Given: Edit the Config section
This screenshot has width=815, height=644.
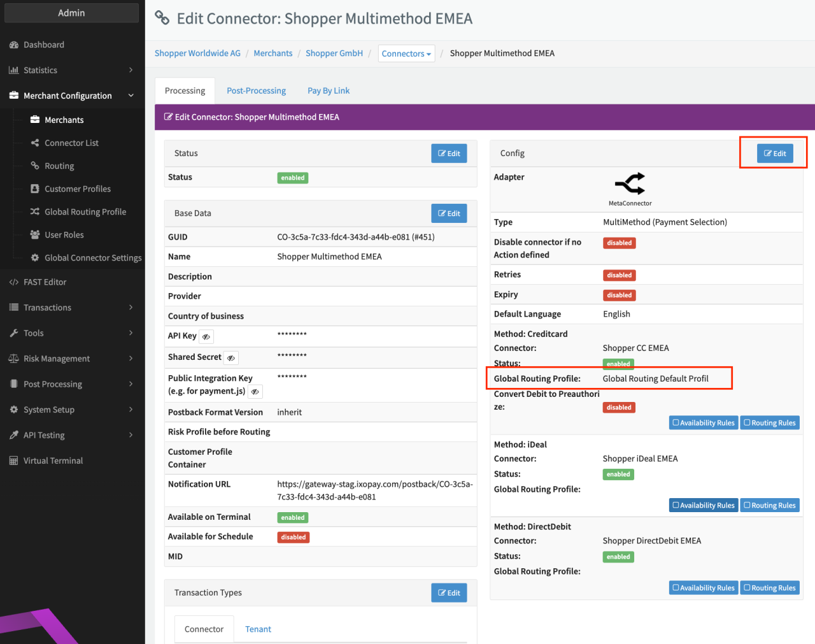Looking at the screenshot, I should [775, 154].
